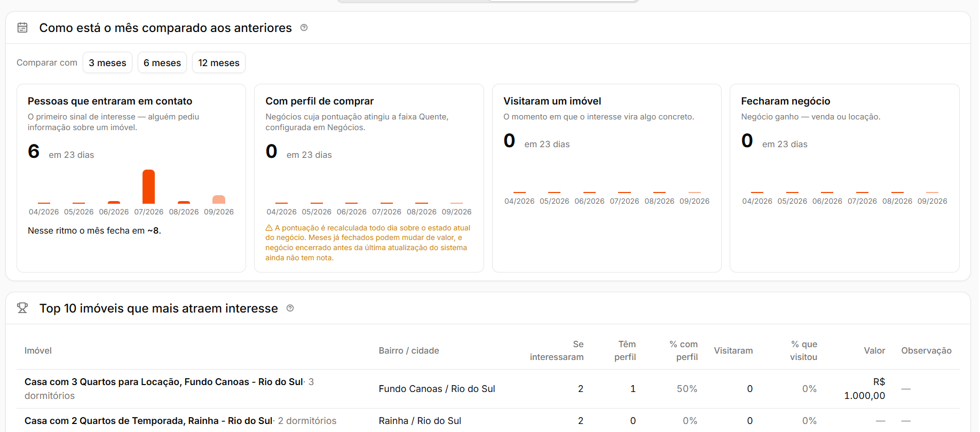Image resolution: width=980 pixels, height=432 pixels.
Task: Click the Pessoas que entraram em contato card title
Action: tap(110, 101)
